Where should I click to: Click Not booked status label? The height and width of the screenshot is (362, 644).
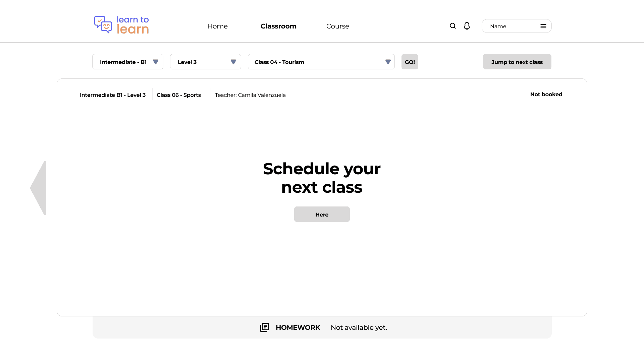[546, 95]
